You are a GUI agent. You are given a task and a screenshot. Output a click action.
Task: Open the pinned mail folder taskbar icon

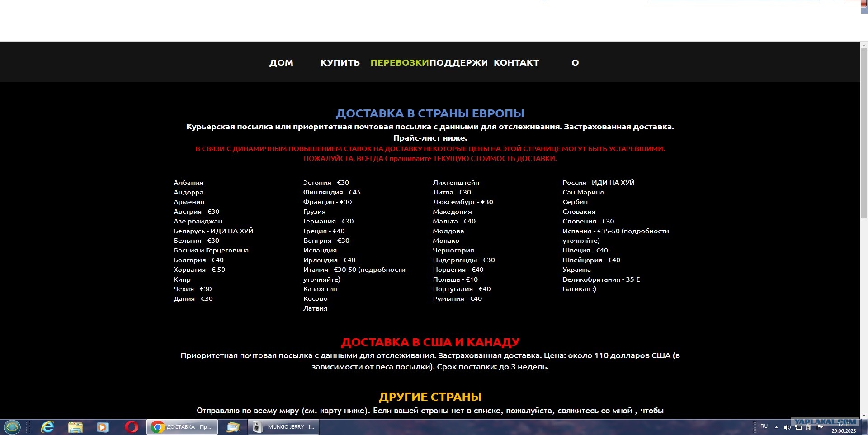coord(233,427)
